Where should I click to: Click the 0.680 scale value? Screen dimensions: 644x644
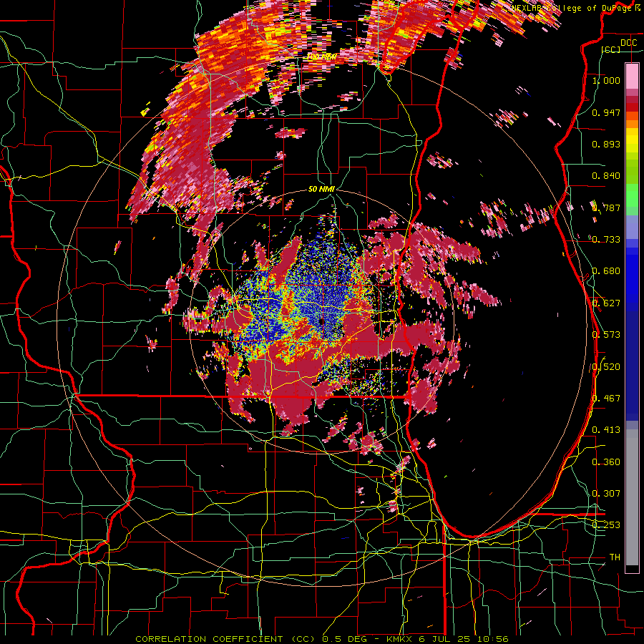(x=606, y=271)
